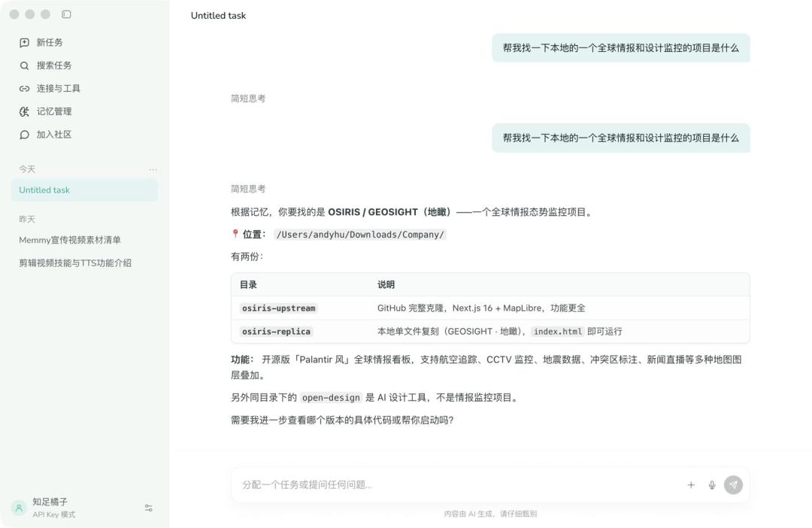Click the 昨天 section header
The height and width of the screenshot is (528, 812).
(27, 219)
